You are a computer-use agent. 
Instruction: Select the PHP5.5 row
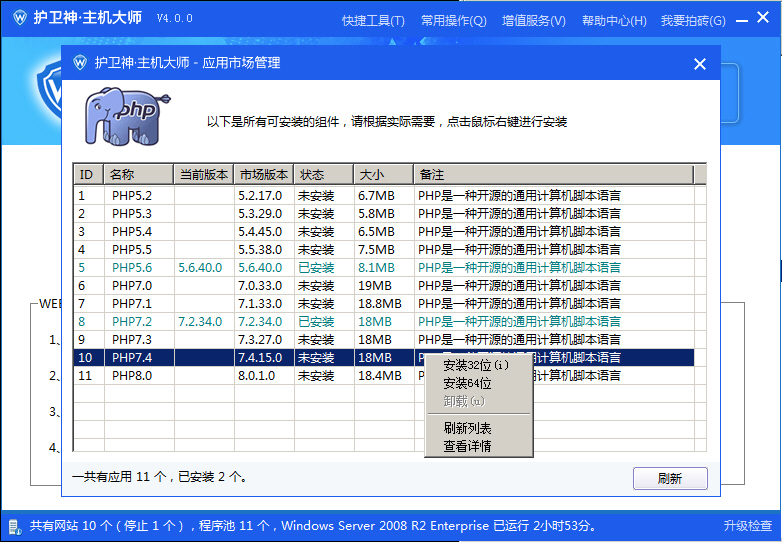click(x=384, y=249)
